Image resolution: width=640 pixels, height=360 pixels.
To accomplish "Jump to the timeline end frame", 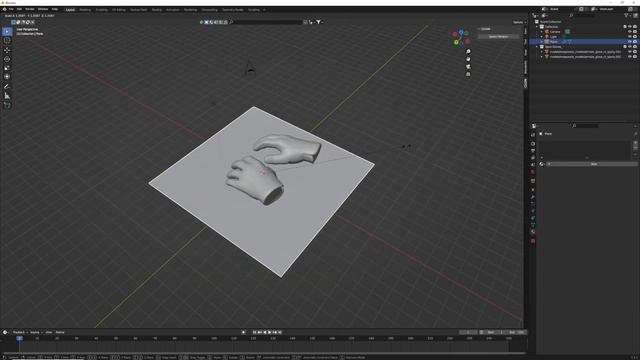I will [280, 332].
